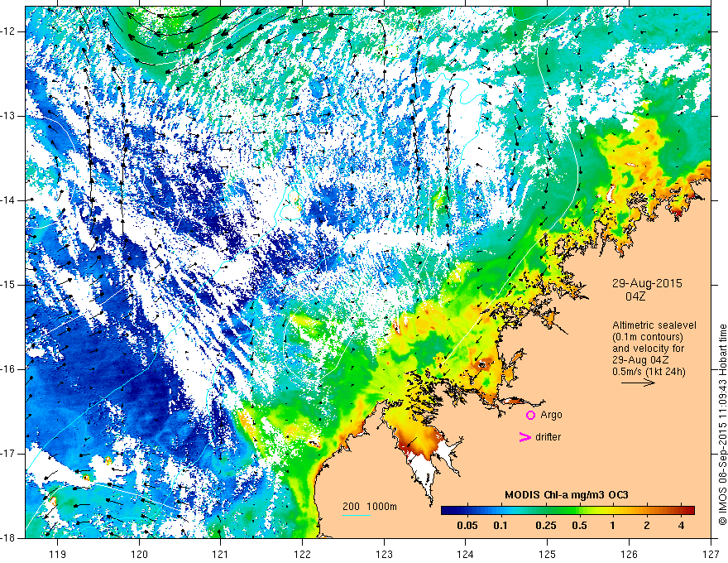Click the latitude axis label -15
Image resolution: width=728 pixels, height=563 pixels.
point(9,285)
